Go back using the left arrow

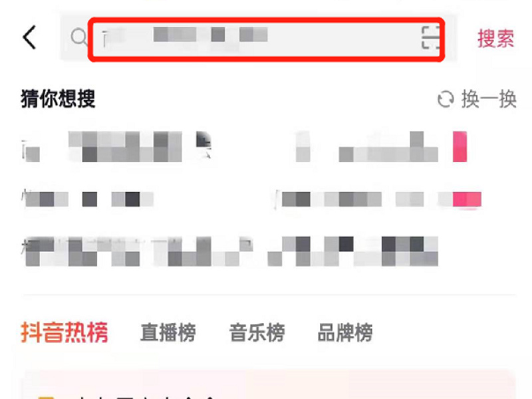click(29, 38)
